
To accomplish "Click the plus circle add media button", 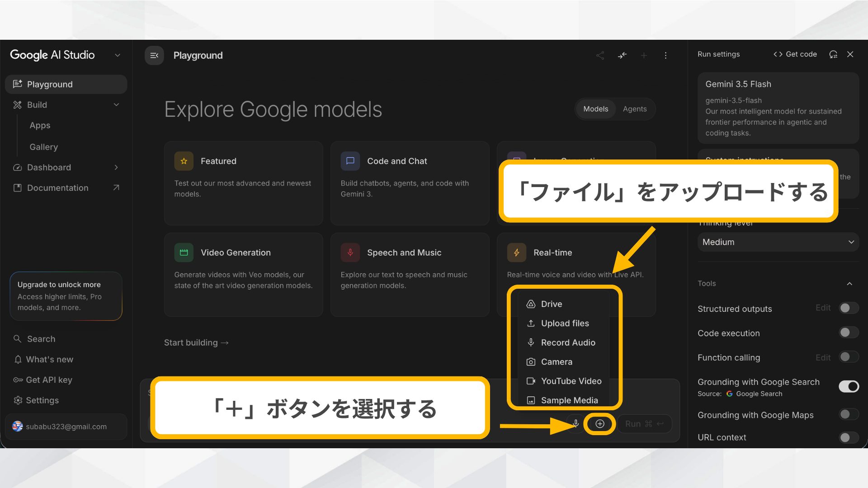I will point(600,424).
